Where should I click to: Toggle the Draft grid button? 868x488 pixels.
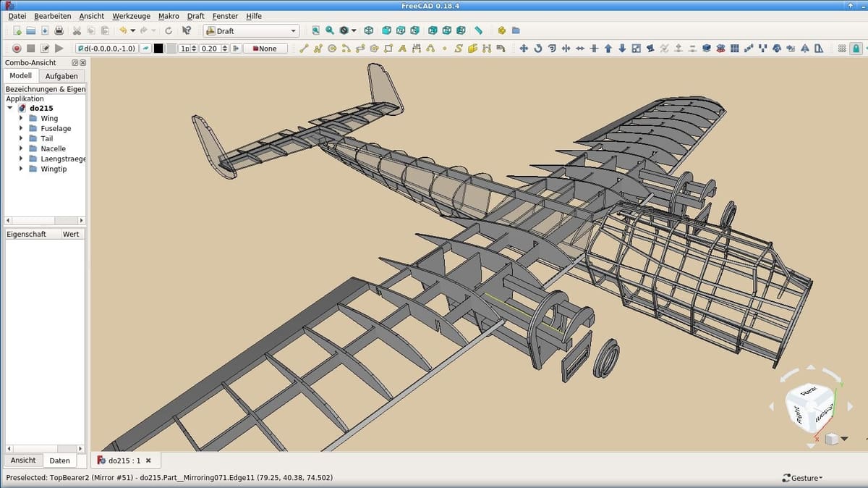[x=841, y=49]
